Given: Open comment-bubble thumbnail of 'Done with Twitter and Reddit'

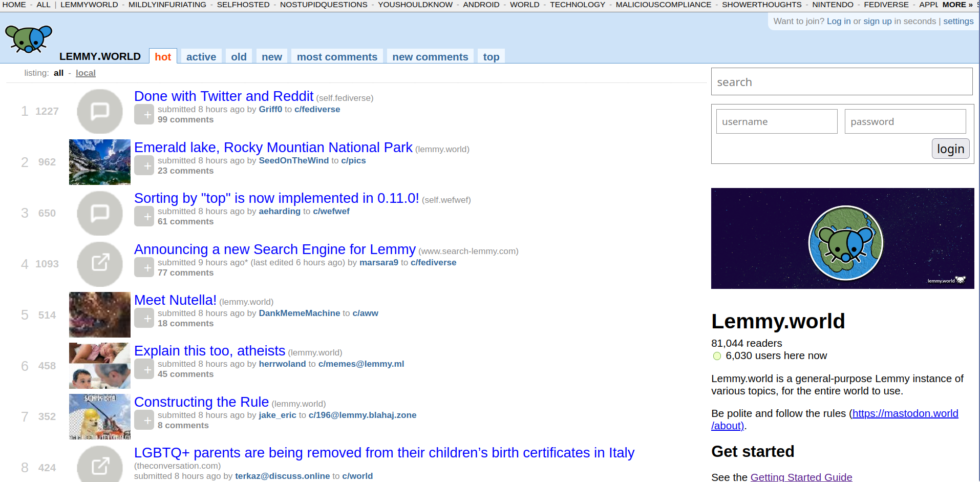Looking at the screenshot, I should pyautogui.click(x=100, y=111).
